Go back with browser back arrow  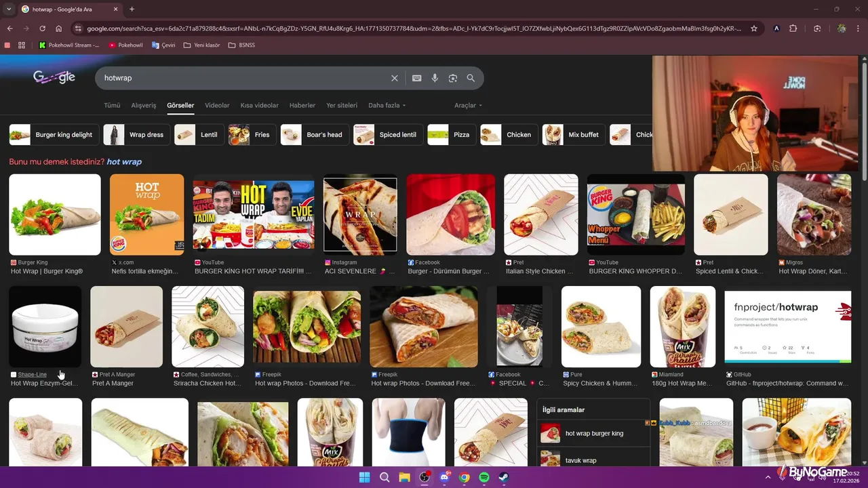tap(9, 28)
